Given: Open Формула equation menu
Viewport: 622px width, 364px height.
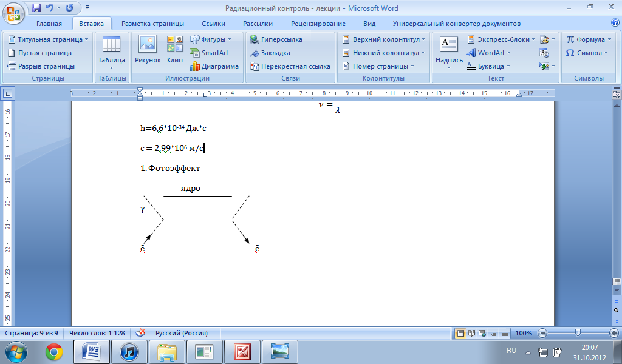Looking at the screenshot, I should coord(589,39).
